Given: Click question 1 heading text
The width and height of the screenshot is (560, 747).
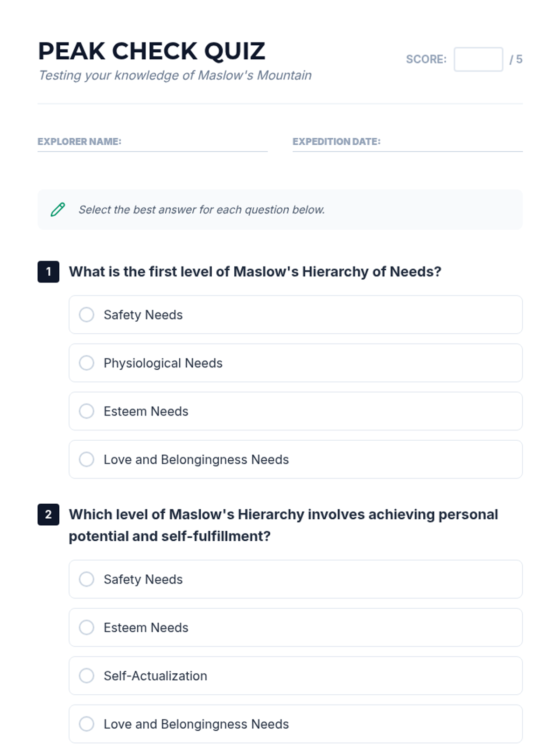Looking at the screenshot, I should coord(255,272).
